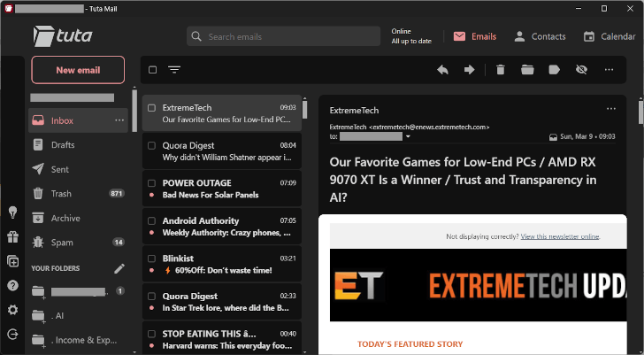Viewport: 644px width, 355px height.
Task: Open the Archive folder label
Action: coord(65,218)
